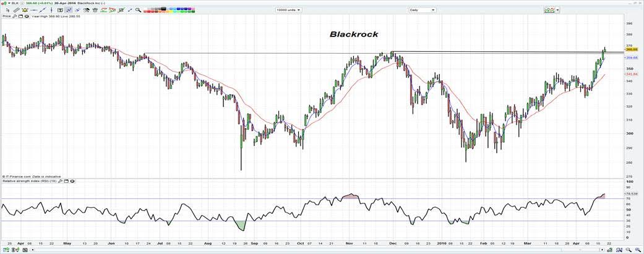Screen dimensions: 644x254
Task: Select the red-green channel tool
Action: pyautogui.click(x=103, y=10)
